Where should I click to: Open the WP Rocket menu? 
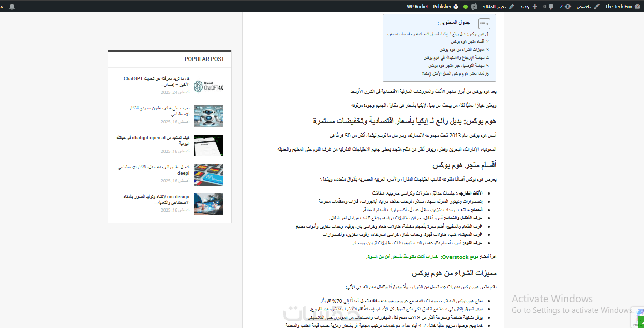coord(417,6)
